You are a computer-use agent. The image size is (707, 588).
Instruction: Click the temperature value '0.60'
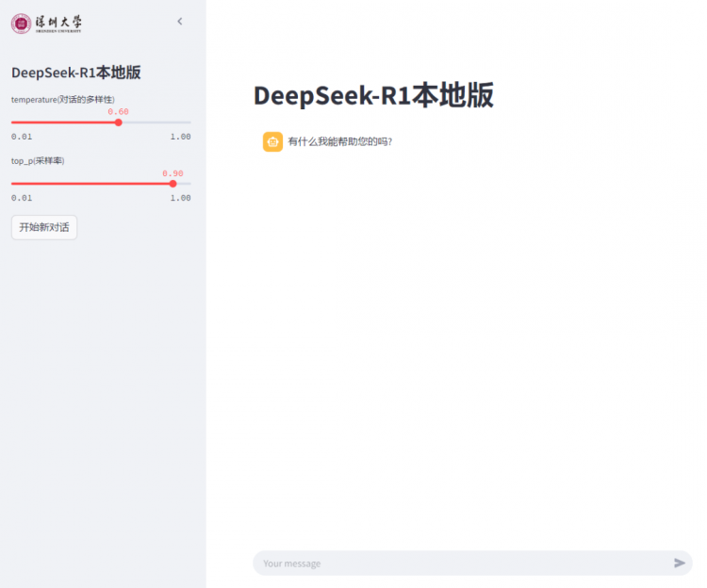coord(118,111)
